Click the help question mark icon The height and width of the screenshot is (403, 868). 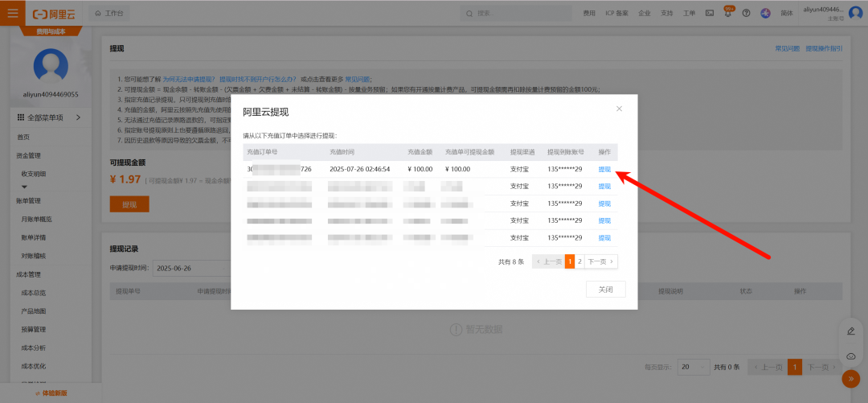click(x=746, y=13)
